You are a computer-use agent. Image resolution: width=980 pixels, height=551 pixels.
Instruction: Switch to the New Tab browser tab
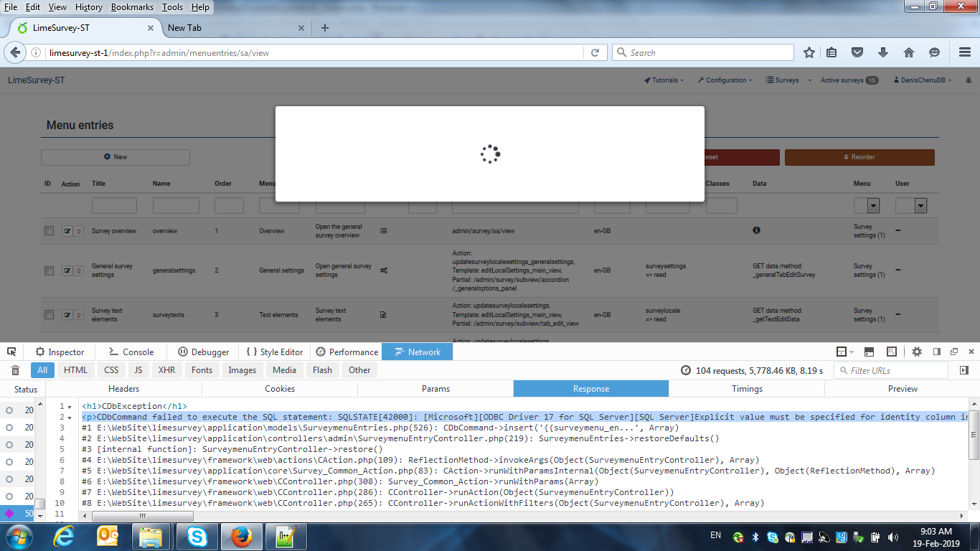[235, 28]
